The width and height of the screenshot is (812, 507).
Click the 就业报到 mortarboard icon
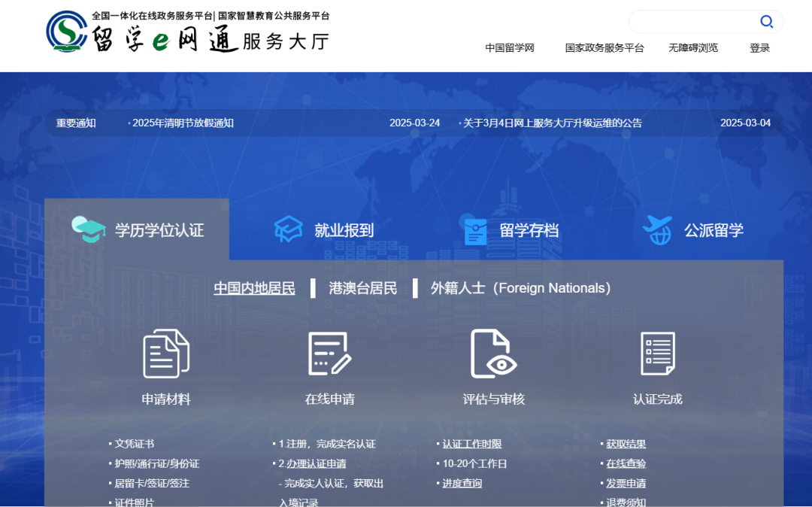pyautogui.click(x=289, y=229)
